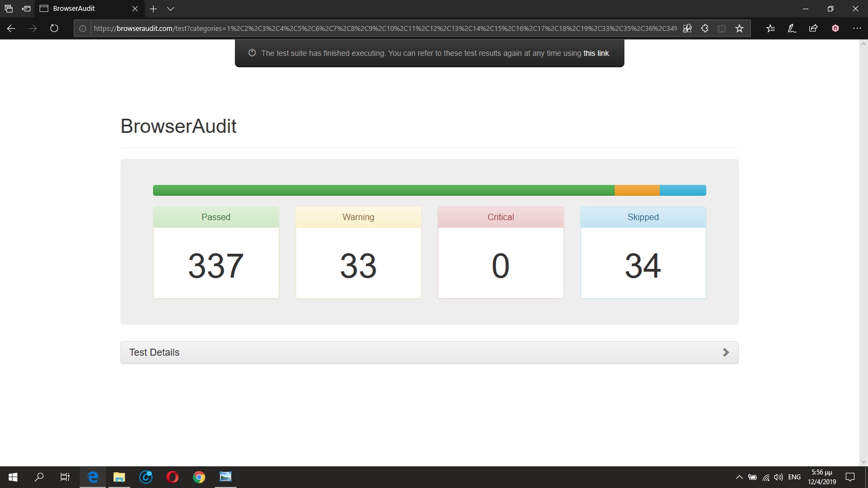The height and width of the screenshot is (488, 868).
Task: Click the Critical panel header
Action: tap(501, 217)
